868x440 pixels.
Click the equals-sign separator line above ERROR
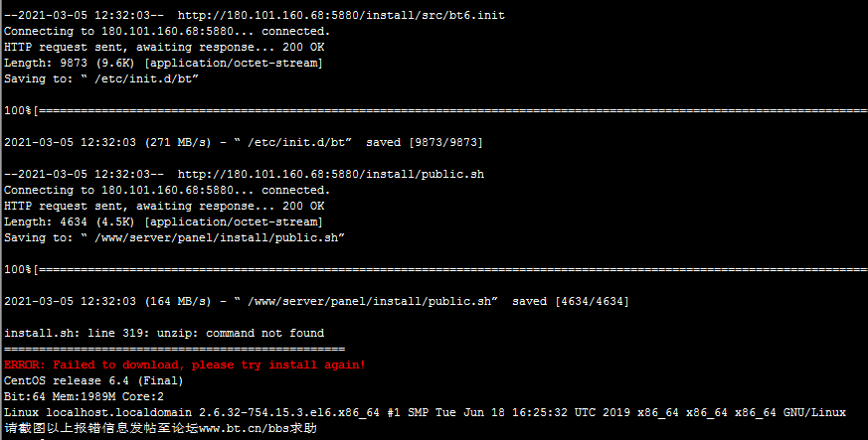pyautogui.click(x=174, y=350)
